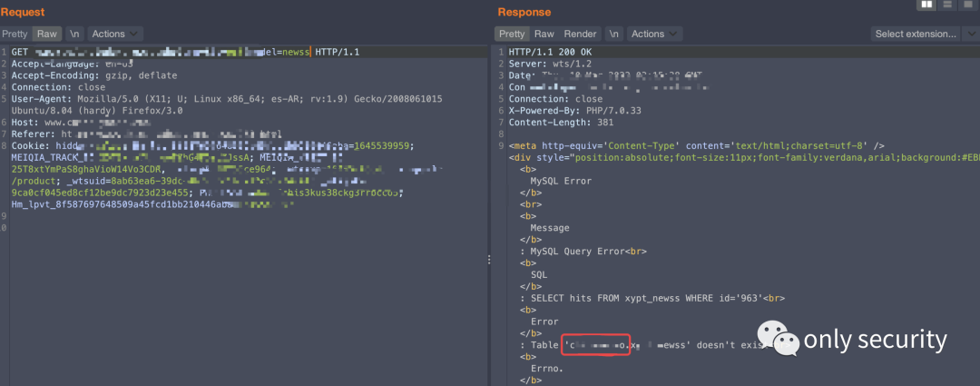Click the 'HTTP/1.1 200 OK' status line

[550, 52]
